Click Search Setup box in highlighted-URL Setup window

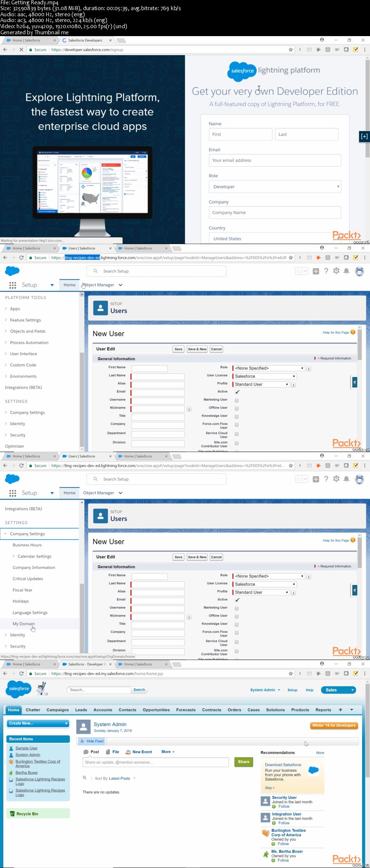(x=156, y=271)
